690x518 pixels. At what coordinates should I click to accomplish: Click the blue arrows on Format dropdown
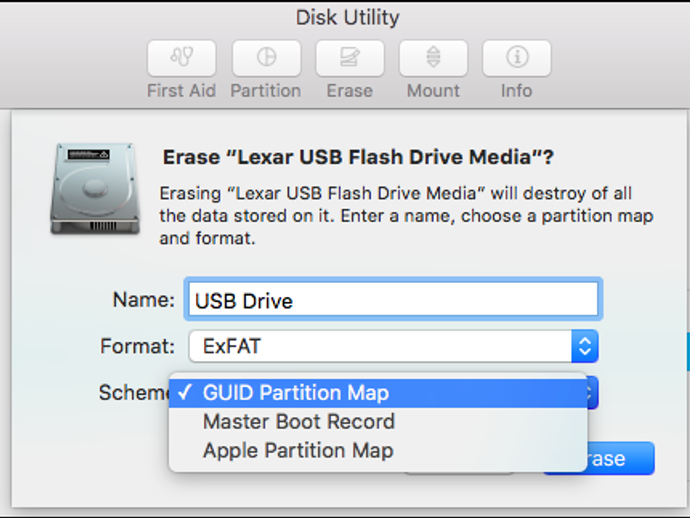tap(585, 347)
